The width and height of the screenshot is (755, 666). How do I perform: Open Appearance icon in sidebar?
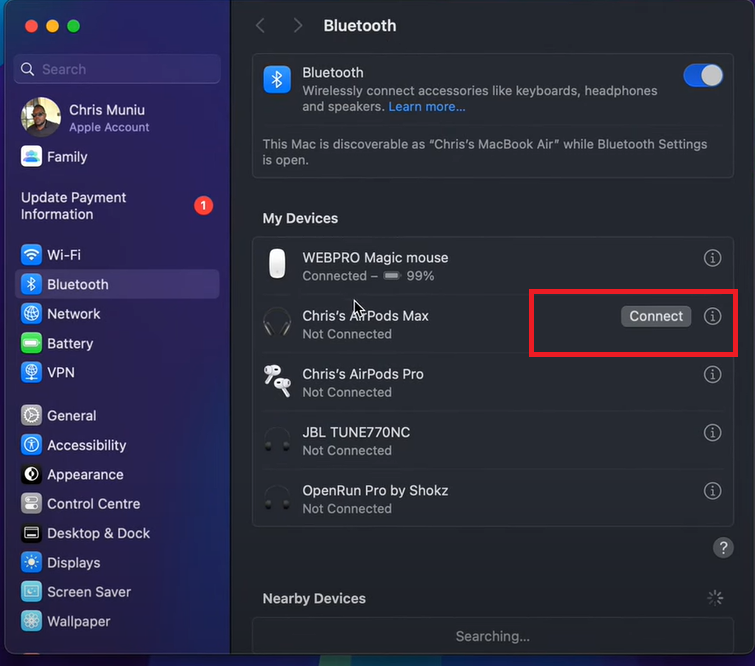[31, 474]
